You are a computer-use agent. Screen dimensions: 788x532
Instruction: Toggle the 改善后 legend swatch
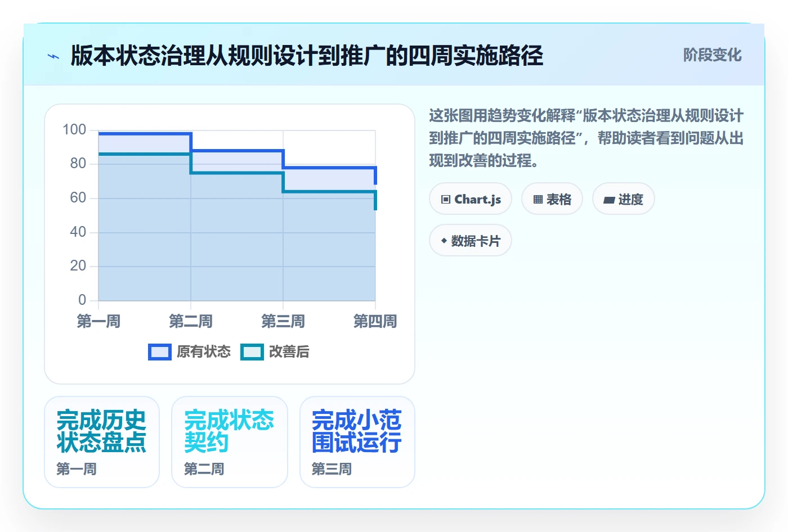click(x=252, y=352)
